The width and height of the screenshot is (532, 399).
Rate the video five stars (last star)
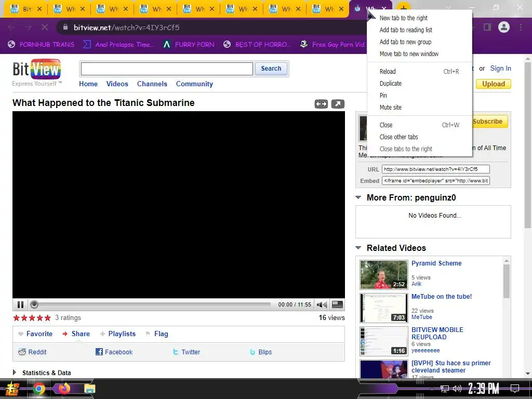pyautogui.click(x=47, y=318)
